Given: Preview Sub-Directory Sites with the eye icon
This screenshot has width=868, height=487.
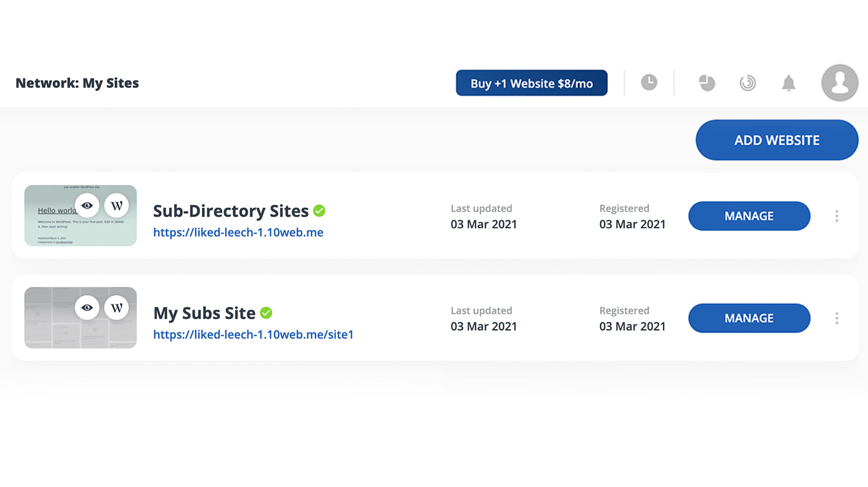Looking at the screenshot, I should (87, 205).
